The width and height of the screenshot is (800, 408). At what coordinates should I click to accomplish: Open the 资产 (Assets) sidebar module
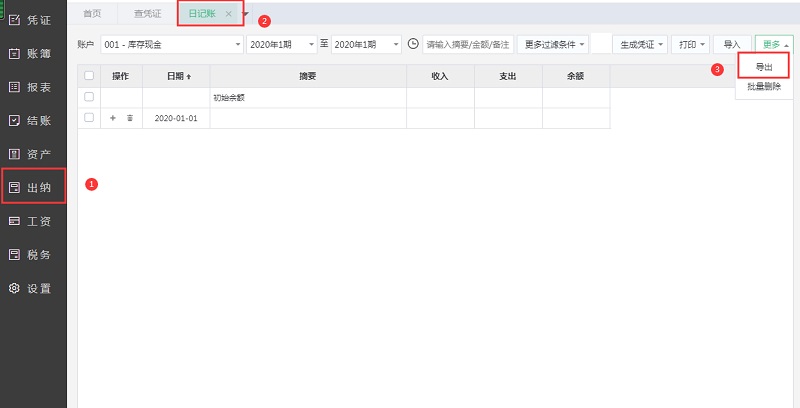[32, 154]
